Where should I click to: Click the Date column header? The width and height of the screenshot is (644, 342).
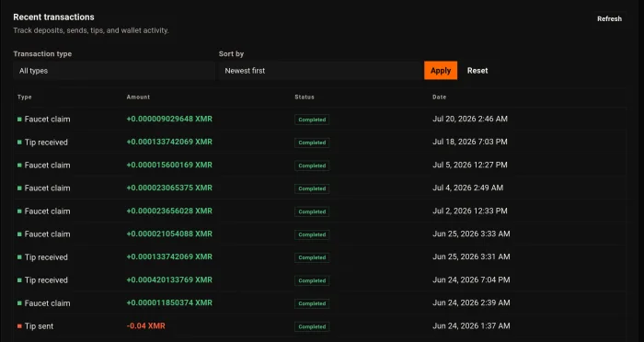pyautogui.click(x=439, y=97)
